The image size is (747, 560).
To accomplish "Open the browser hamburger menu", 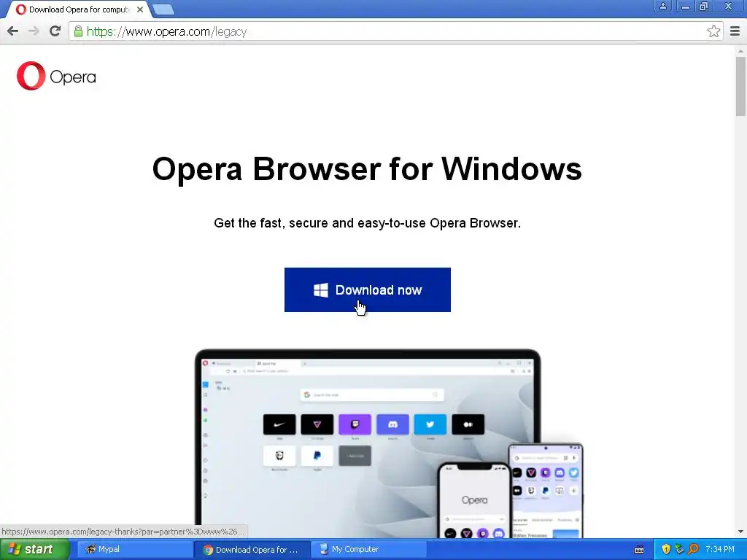I will (735, 31).
